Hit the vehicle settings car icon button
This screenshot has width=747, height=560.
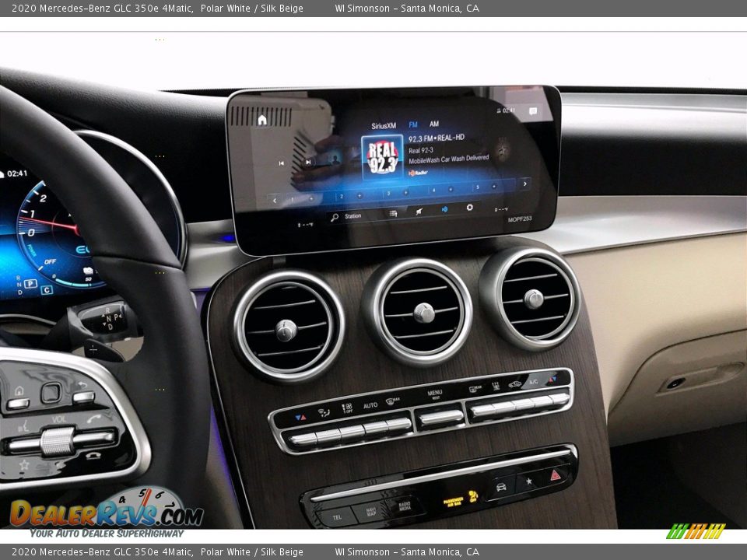pos(501,487)
